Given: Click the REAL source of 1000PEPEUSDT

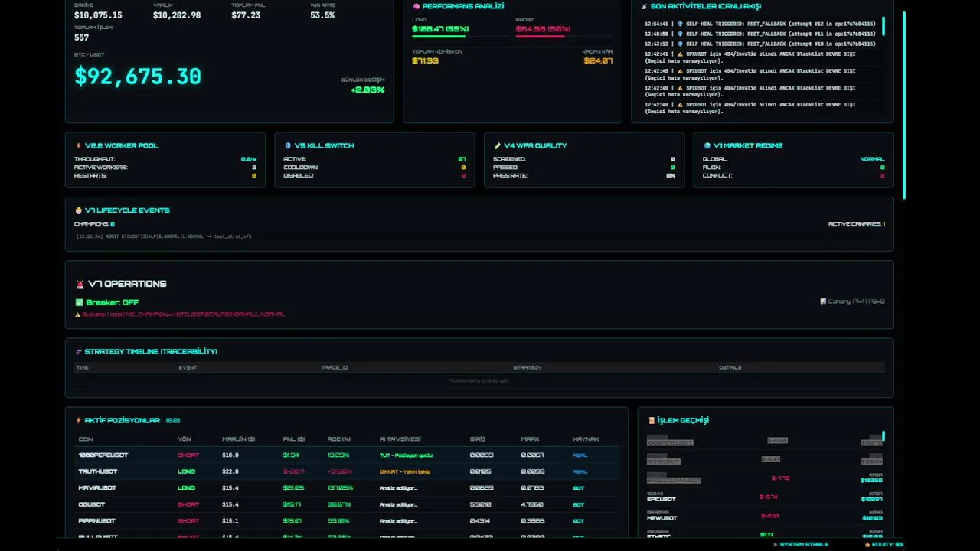Looking at the screenshot, I should click(580, 455).
